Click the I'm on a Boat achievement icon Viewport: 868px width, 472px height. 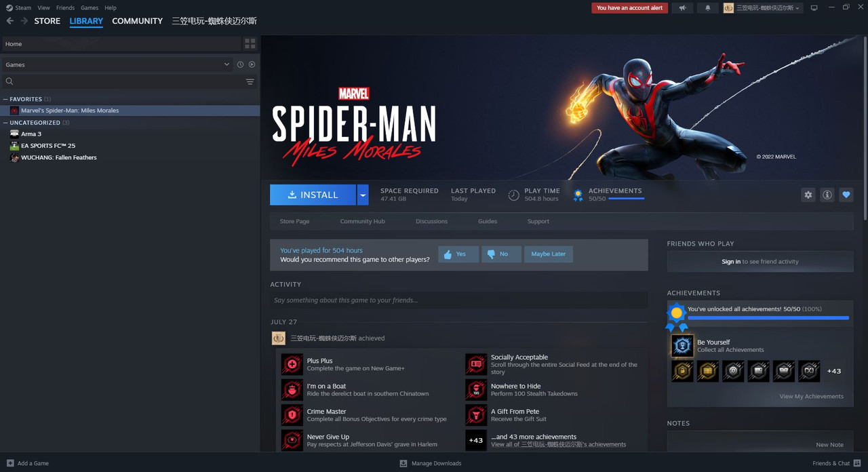click(292, 389)
